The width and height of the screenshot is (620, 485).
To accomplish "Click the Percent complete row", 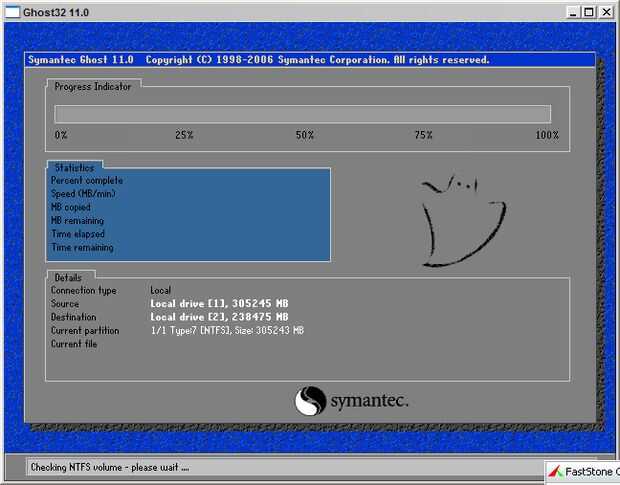I will pos(87,181).
